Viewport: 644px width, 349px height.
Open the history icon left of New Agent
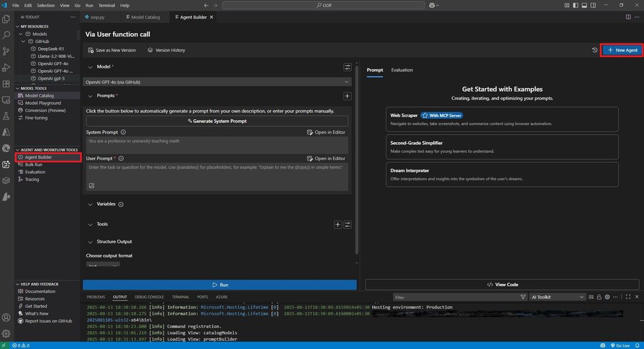[x=595, y=50]
